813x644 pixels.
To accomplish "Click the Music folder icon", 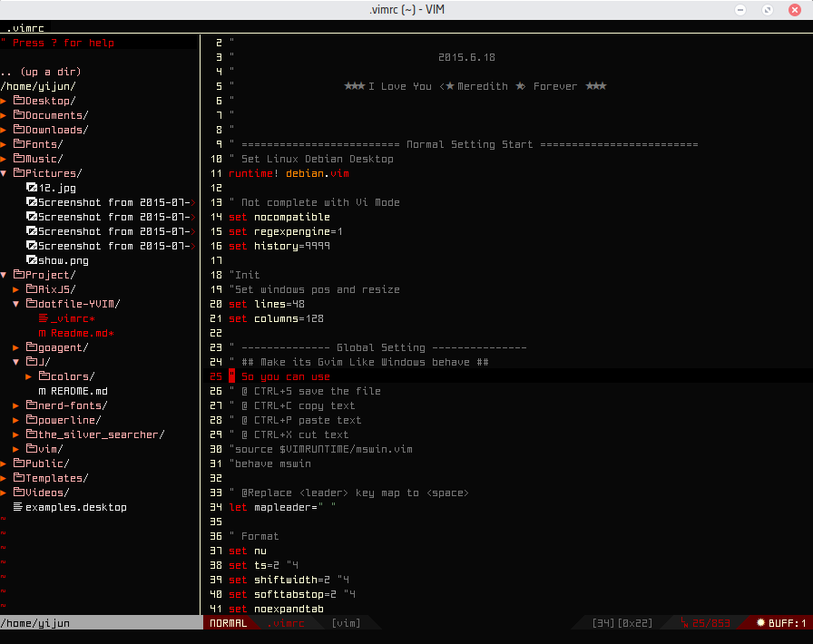I will pyautogui.click(x=19, y=158).
